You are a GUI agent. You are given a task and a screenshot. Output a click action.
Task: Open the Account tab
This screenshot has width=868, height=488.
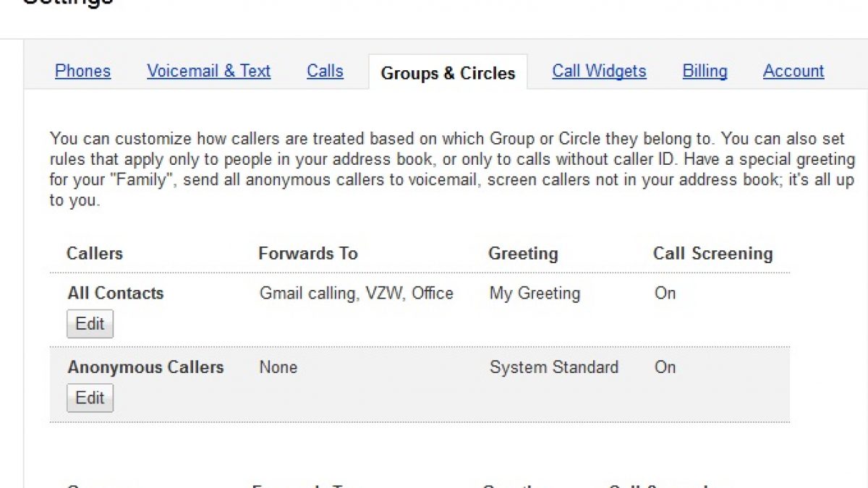(x=793, y=71)
